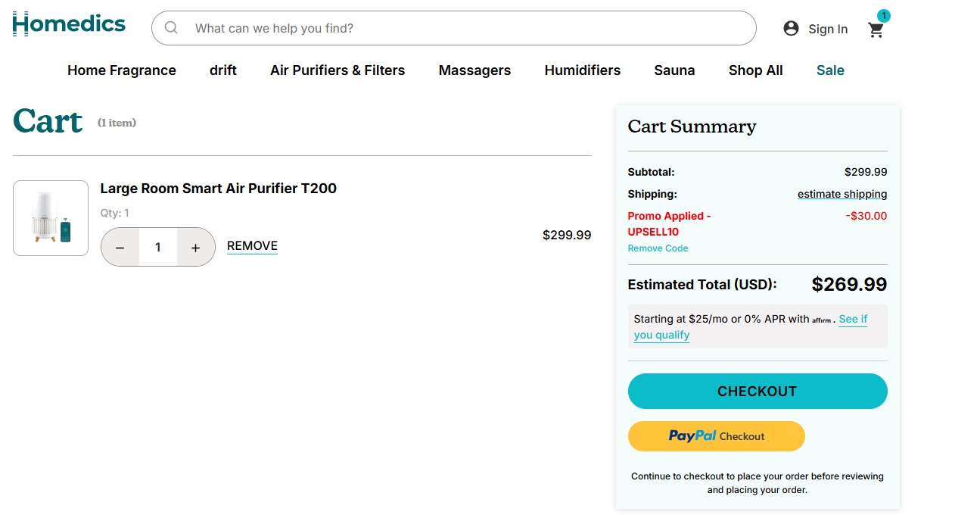Click the Cart Summary heading
The width and height of the screenshot is (980, 515).
[x=692, y=126]
